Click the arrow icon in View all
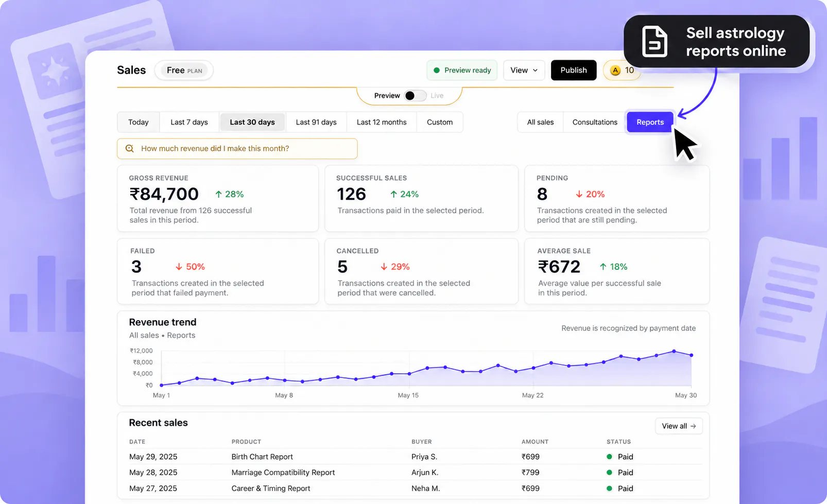The image size is (827, 504). pos(693,426)
